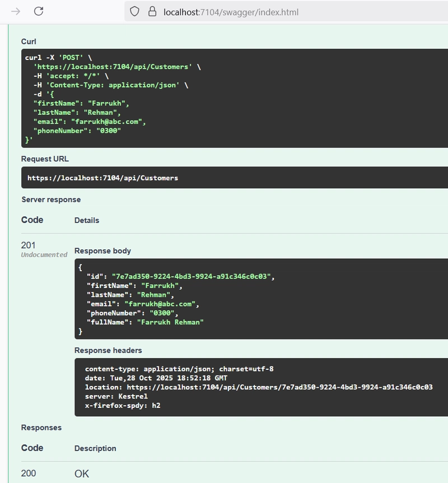Open the tracking protection shield icon
The height and width of the screenshot is (483, 448).
(x=134, y=11)
